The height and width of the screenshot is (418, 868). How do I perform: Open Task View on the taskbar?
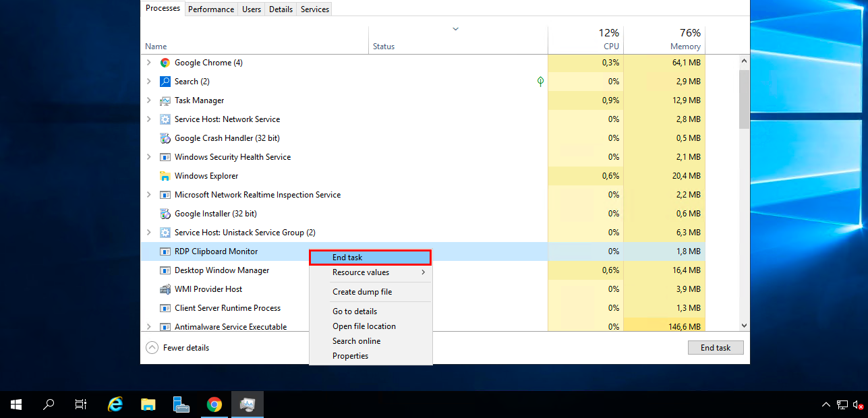pyautogui.click(x=81, y=405)
